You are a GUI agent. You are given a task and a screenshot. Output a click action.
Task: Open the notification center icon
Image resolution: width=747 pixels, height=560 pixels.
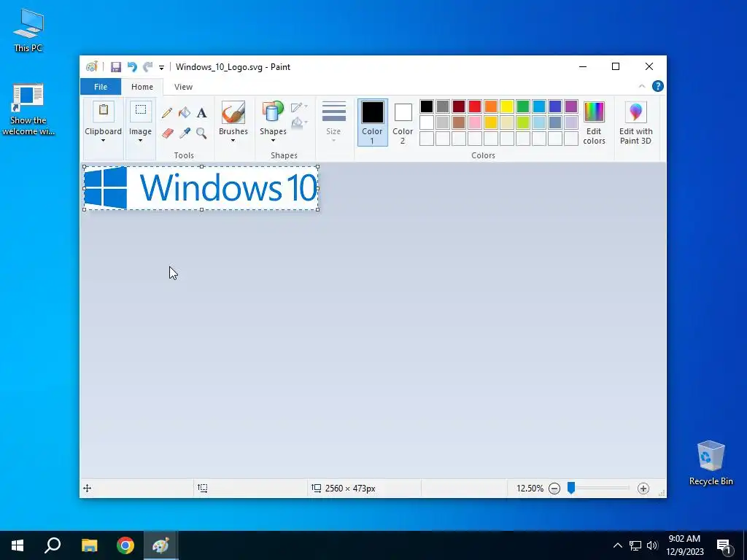coord(724,545)
